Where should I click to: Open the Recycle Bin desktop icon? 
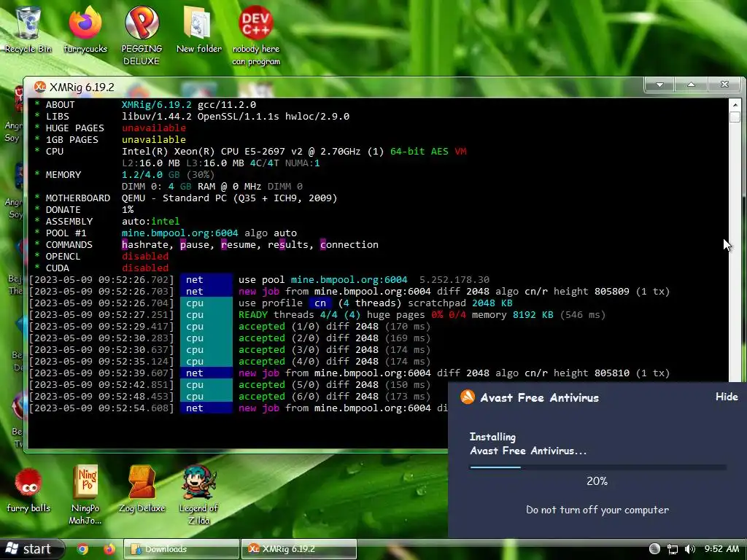tap(28, 28)
